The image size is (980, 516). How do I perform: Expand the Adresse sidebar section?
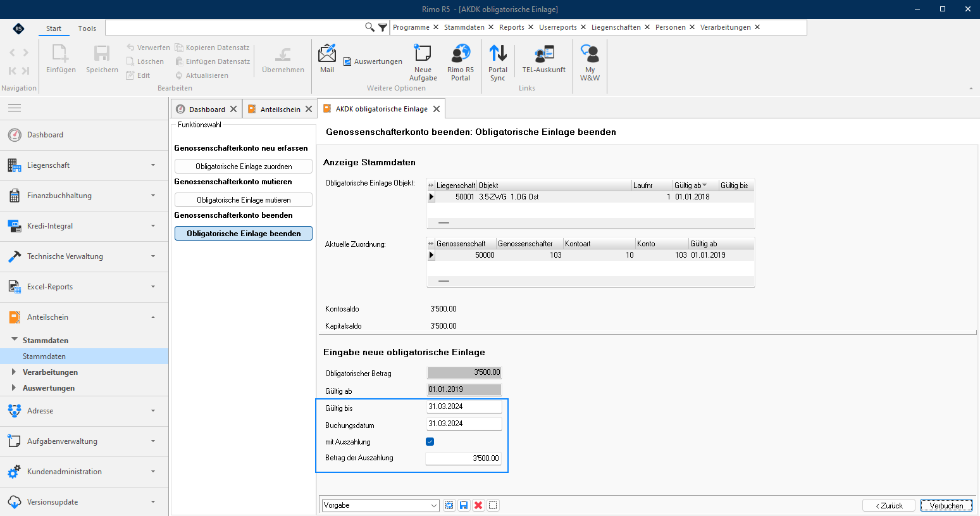84,411
